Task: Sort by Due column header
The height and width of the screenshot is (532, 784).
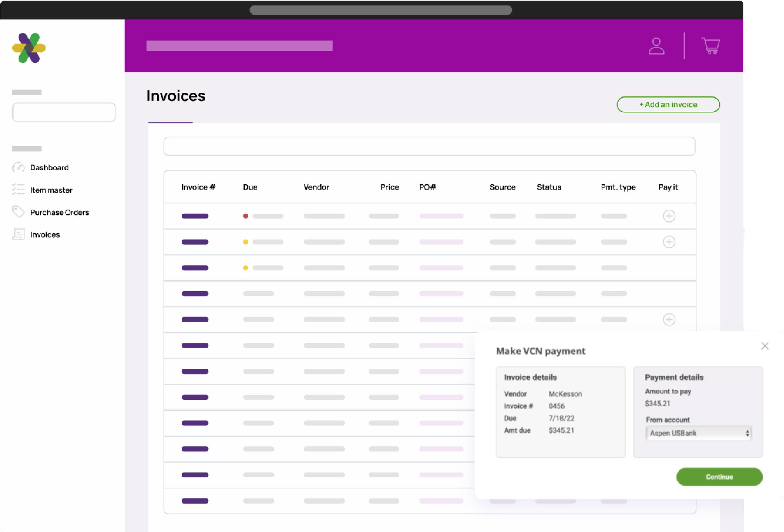Action: 250,187
